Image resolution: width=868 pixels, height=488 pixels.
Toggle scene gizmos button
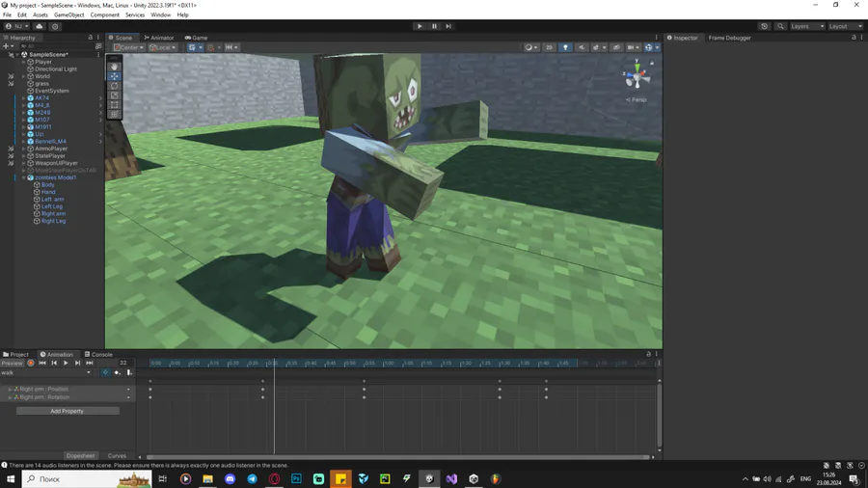click(x=648, y=47)
